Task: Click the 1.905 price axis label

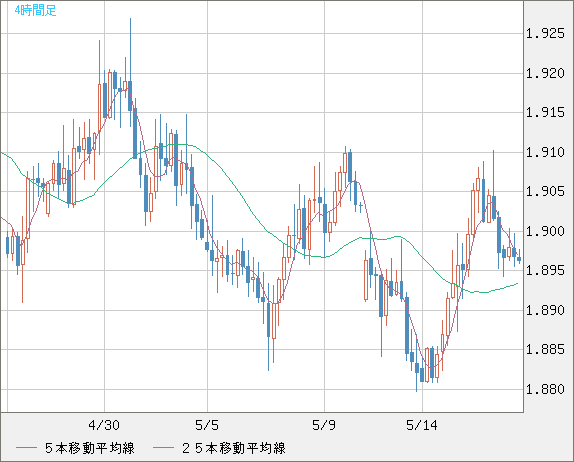Action: click(x=545, y=191)
